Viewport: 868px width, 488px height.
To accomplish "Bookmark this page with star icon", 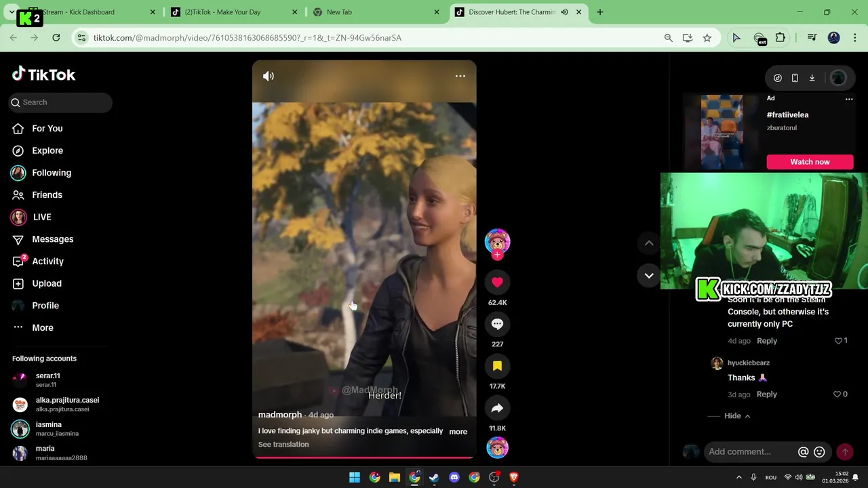I will coord(707,38).
